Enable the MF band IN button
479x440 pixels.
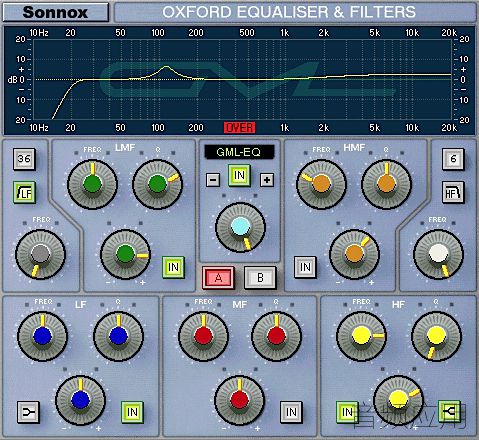pos(291,412)
